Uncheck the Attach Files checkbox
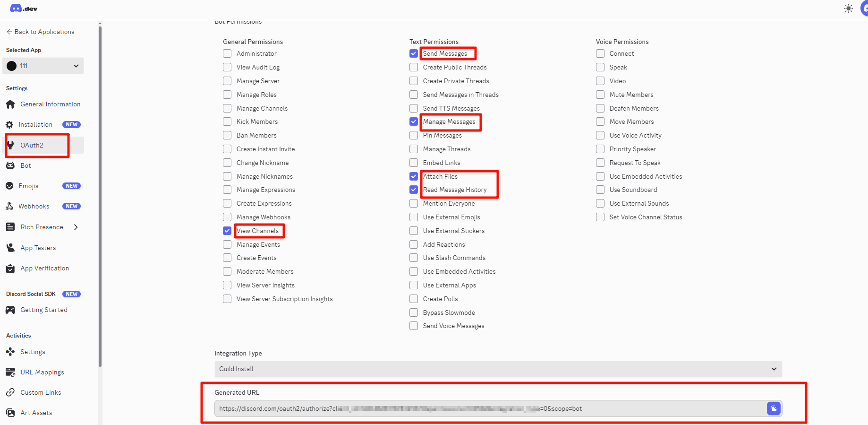 414,176
